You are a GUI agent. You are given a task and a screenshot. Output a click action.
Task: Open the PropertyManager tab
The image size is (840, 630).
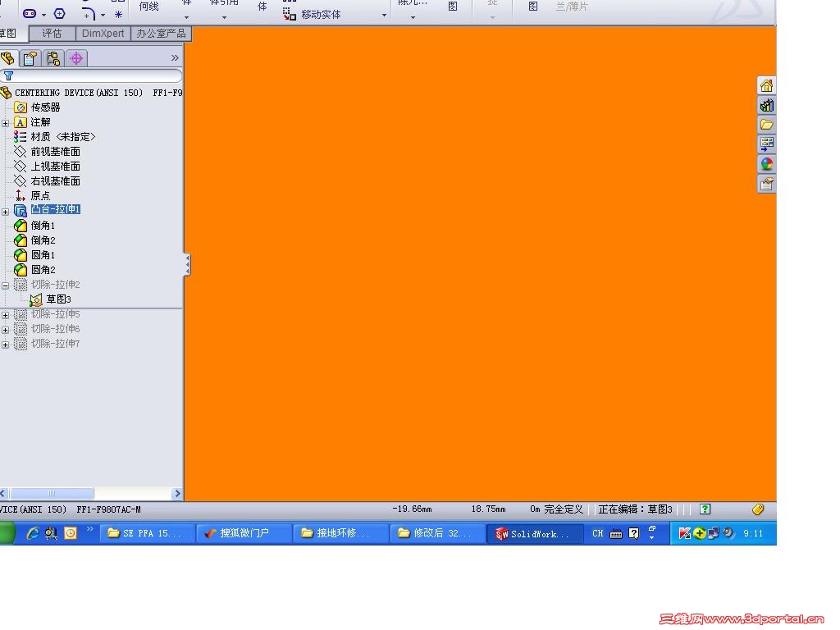30,58
